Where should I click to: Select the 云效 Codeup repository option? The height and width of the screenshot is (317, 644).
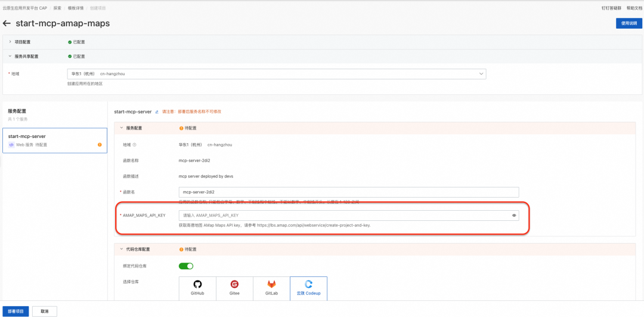pos(308,288)
